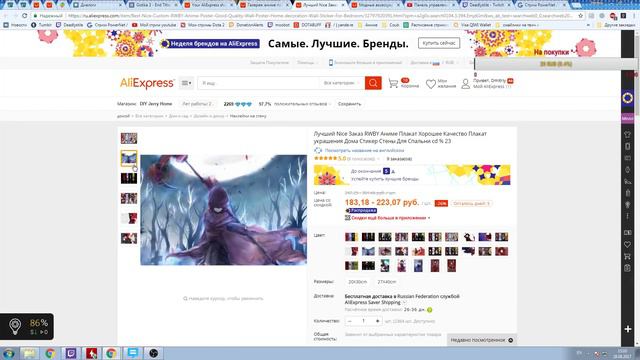
Task: Expand the positive feedback percentage dropdown
Action: [x=330, y=104]
